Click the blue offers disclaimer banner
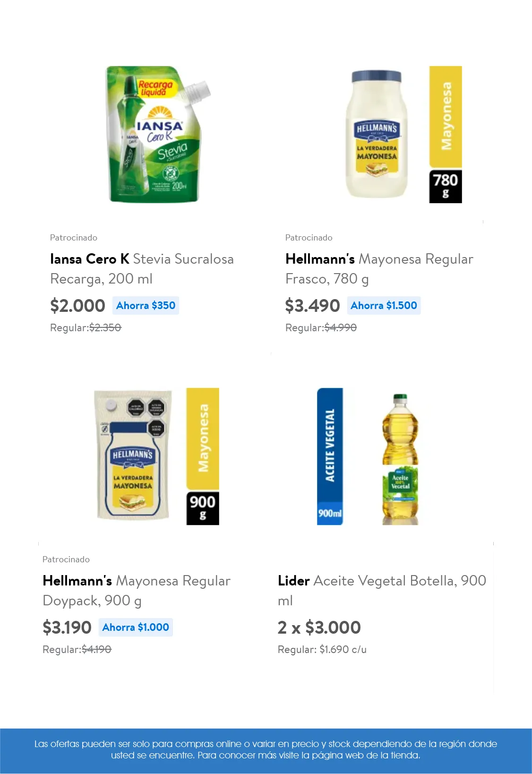This screenshot has height=774, width=532. pos(266,749)
